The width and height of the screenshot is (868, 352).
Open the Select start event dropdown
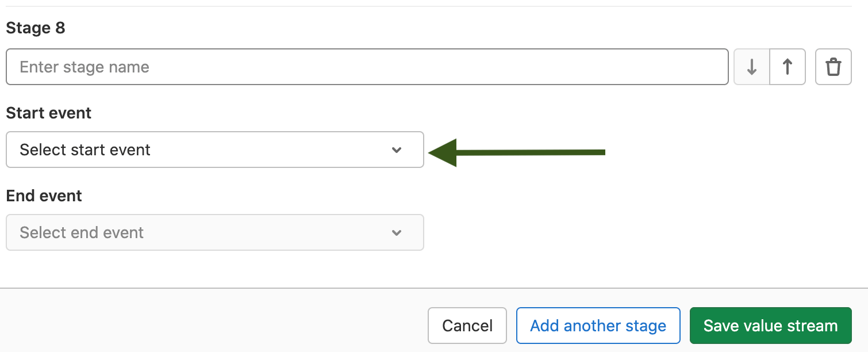pos(214,150)
